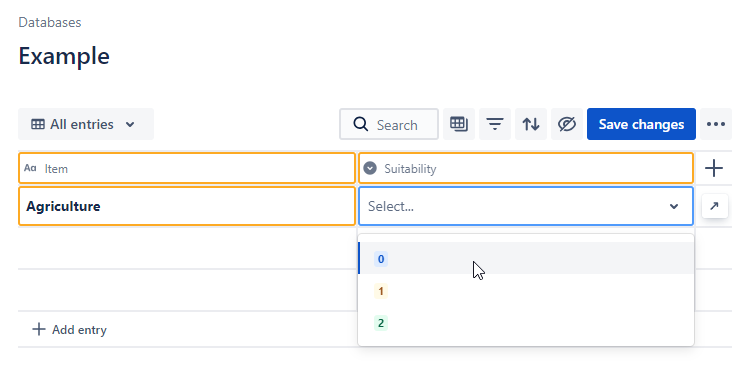
Task: Open the more options ellipsis menu
Action: pos(716,124)
